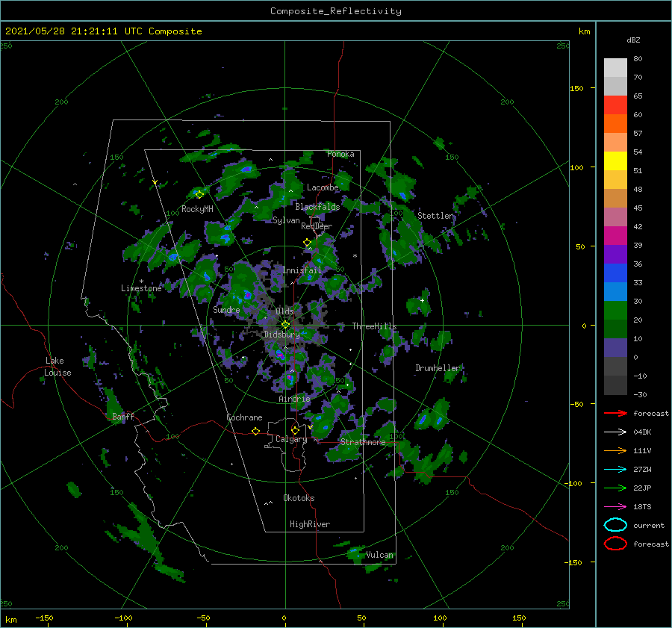Click the cyan 27ZW arrow legend icon
The height and width of the screenshot is (628, 672).
tap(615, 470)
